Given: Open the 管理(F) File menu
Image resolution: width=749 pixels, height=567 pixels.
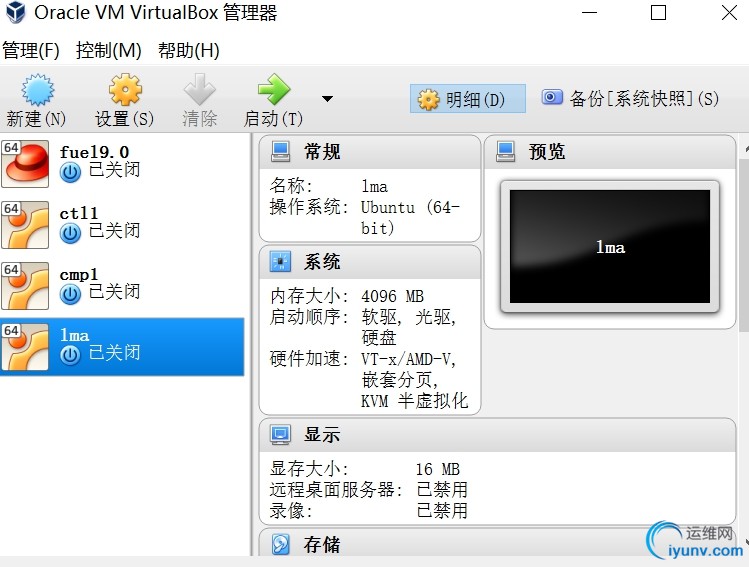Looking at the screenshot, I should tap(31, 51).
